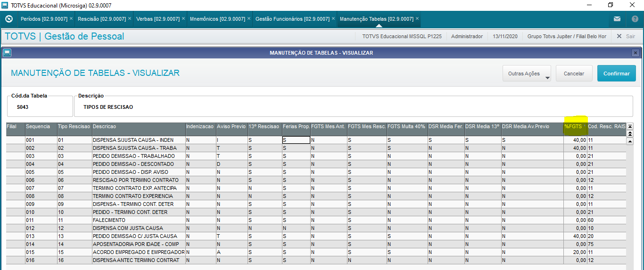Click the Cod. Resc. RAIS column header
Image resolution: width=644 pixels, height=270 pixels.
click(607, 130)
